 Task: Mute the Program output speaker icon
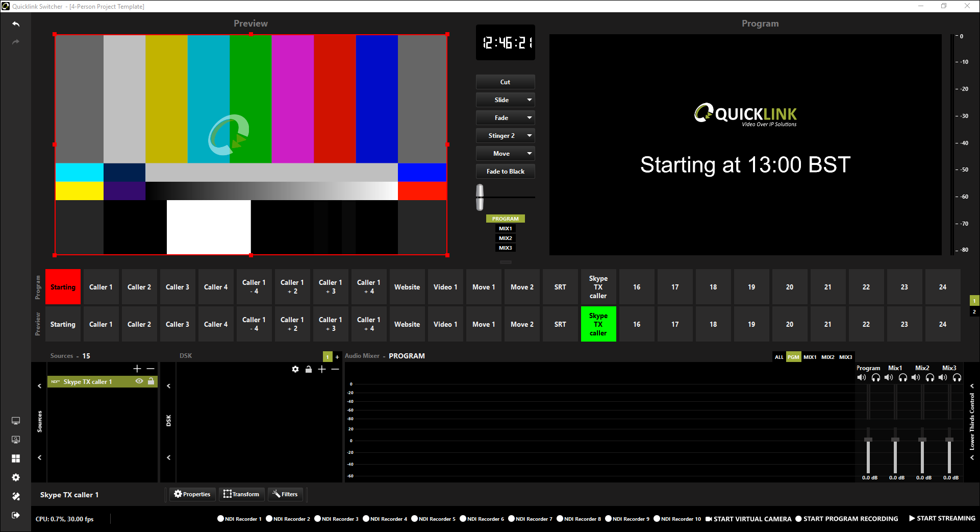tap(862, 378)
